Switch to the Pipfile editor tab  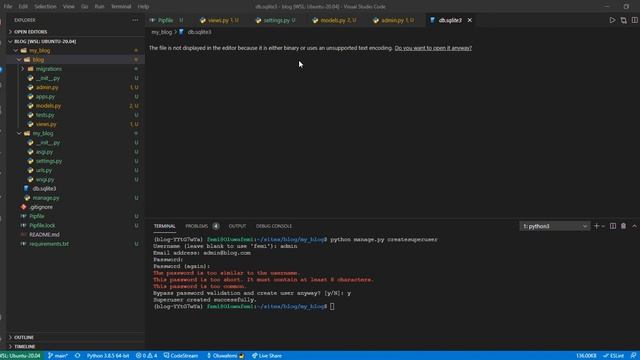click(x=167, y=20)
